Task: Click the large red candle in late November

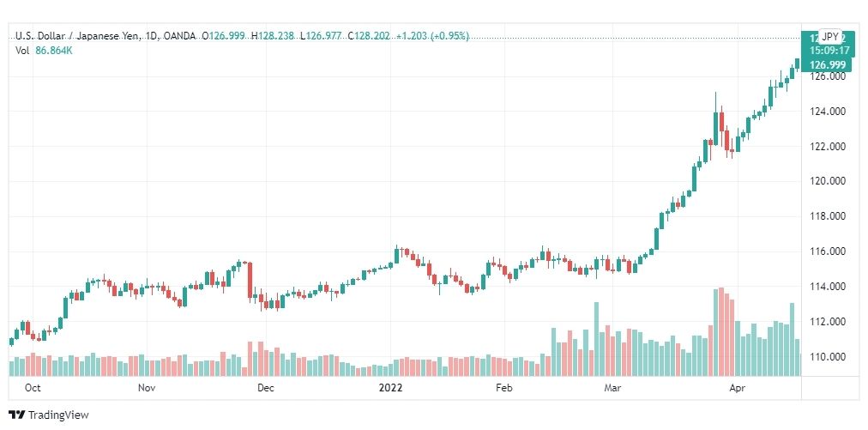Action: pyautogui.click(x=250, y=280)
